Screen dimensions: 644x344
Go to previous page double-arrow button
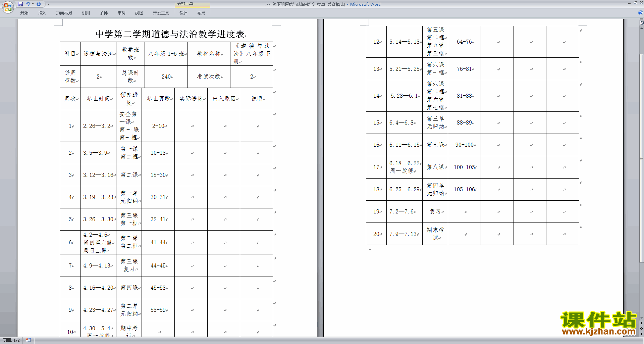[641, 323]
